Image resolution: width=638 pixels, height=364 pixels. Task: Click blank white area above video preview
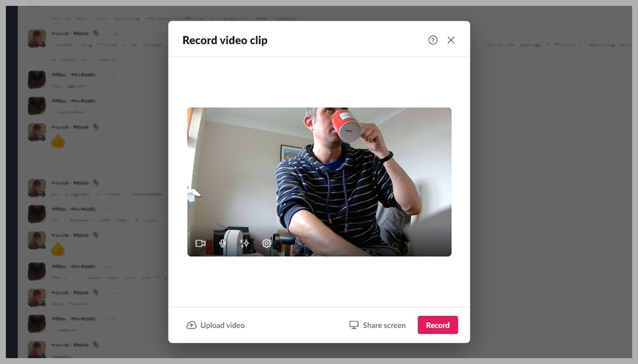pos(319,82)
